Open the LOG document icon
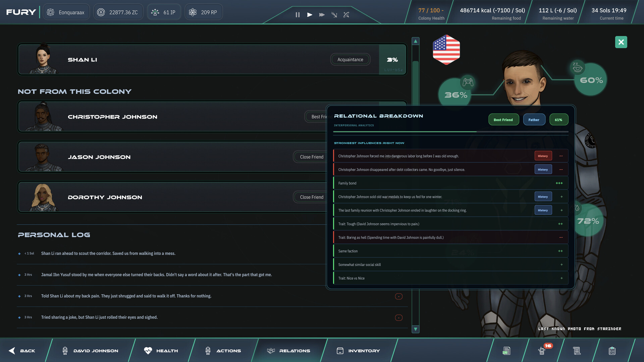 point(506,351)
